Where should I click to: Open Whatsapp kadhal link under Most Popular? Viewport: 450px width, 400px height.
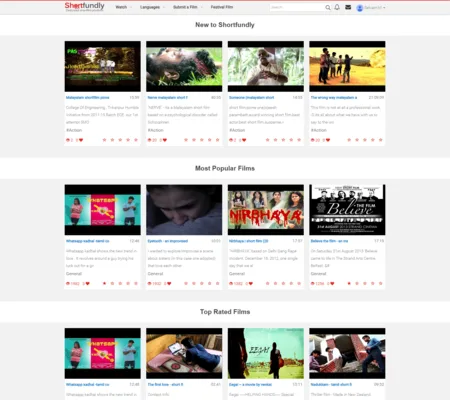tap(87, 241)
